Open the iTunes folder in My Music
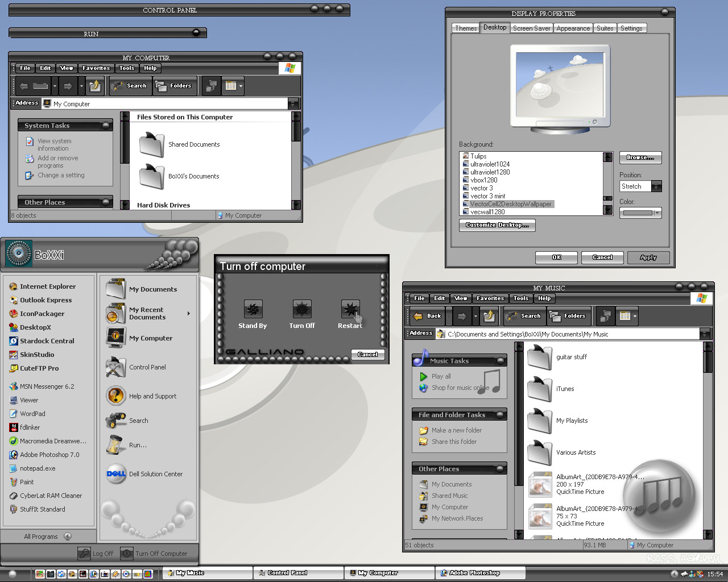Screen dimensions: 728x582 pos(551,389)
